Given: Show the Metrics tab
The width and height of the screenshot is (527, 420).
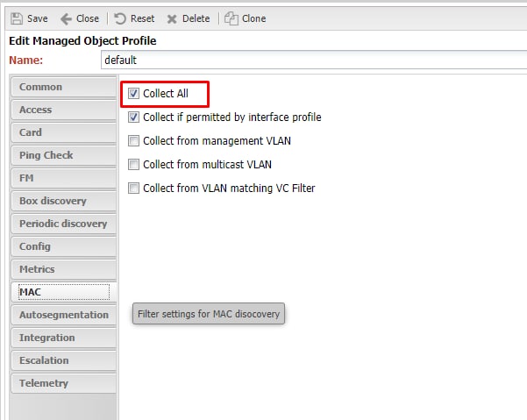Looking at the screenshot, I should [63, 269].
